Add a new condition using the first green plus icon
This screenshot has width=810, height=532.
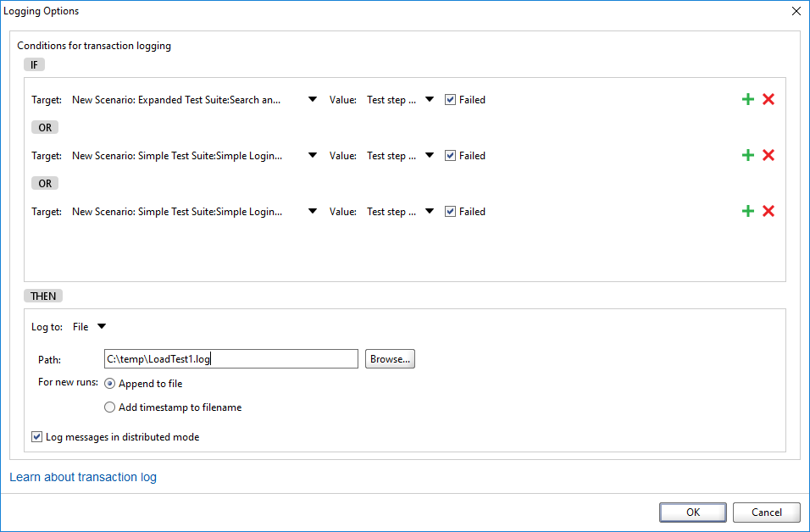(x=747, y=99)
